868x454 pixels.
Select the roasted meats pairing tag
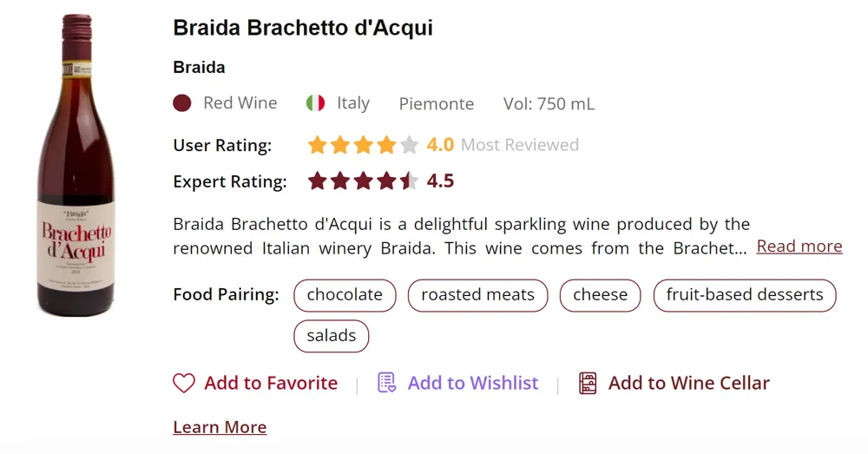477,295
